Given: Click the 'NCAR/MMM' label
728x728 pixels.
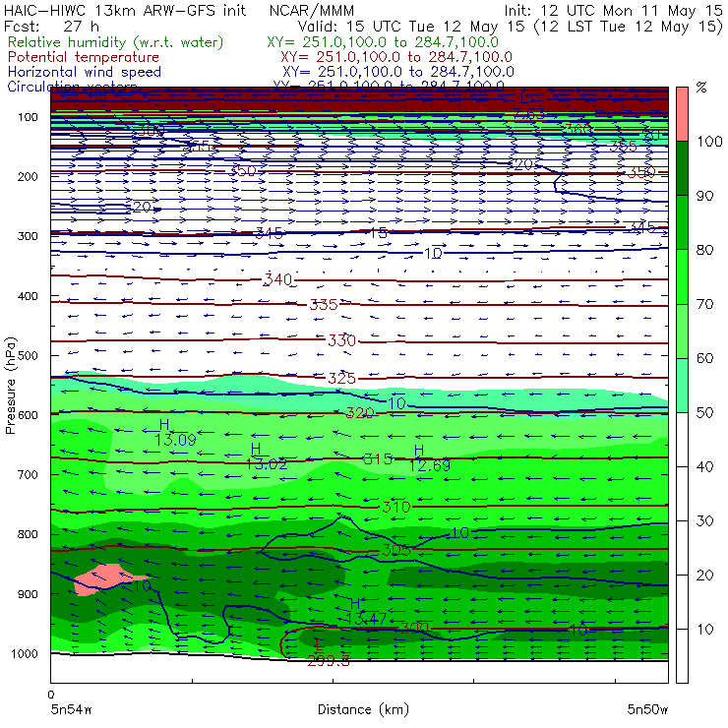Looking at the screenshot, I should click(312, 11).
